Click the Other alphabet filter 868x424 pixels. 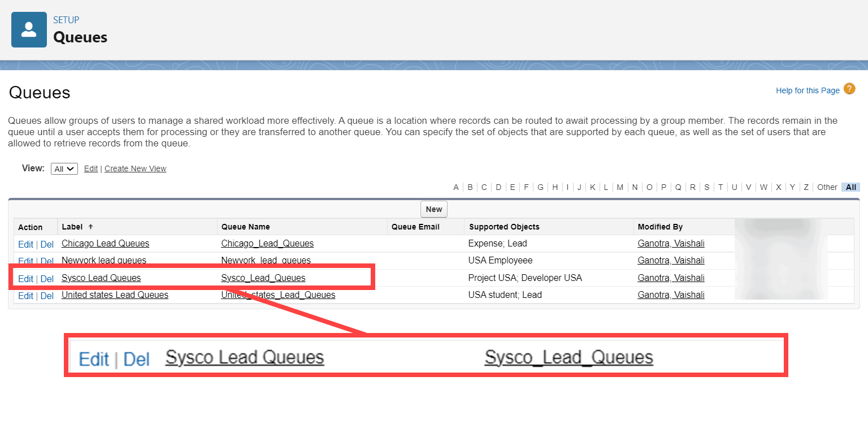pyautogui.click(x=826, y=187)
